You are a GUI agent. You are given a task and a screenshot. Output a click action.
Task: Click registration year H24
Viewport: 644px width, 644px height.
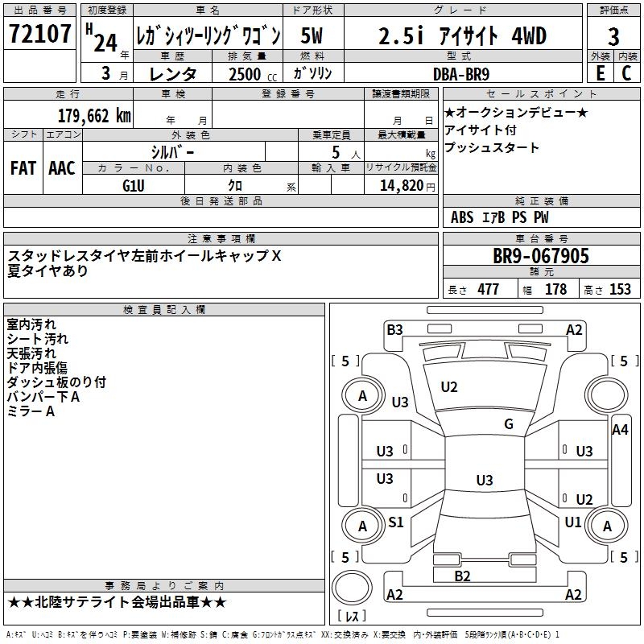click(x=101, y=38)
